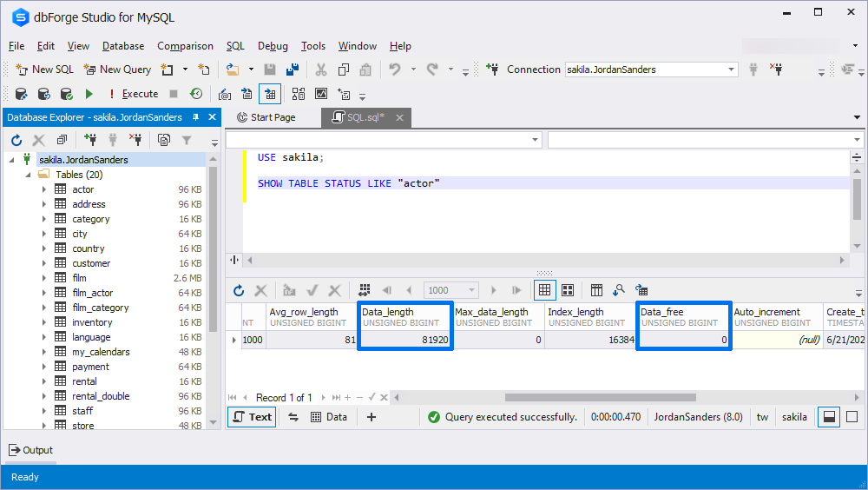The width and height of the screenshot is (868, 490).
Task: Click the execution history clock icon
Action: click(x=196, y=94)
